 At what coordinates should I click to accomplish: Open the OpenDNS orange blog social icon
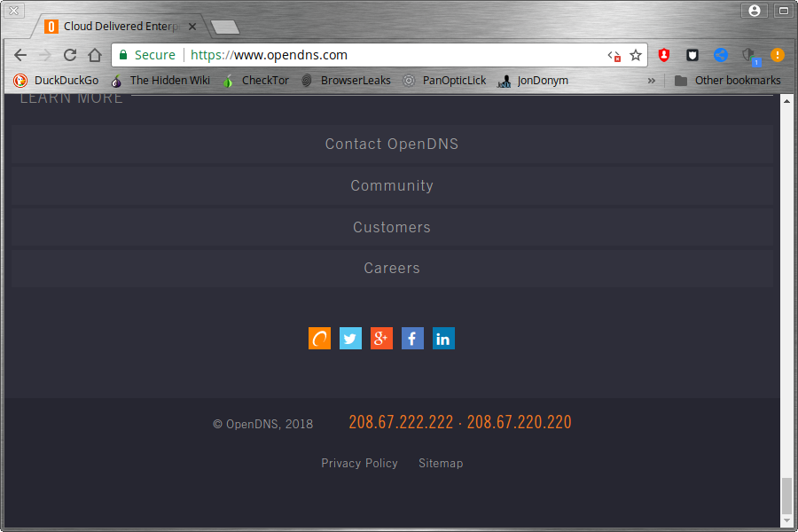(319, 339)
